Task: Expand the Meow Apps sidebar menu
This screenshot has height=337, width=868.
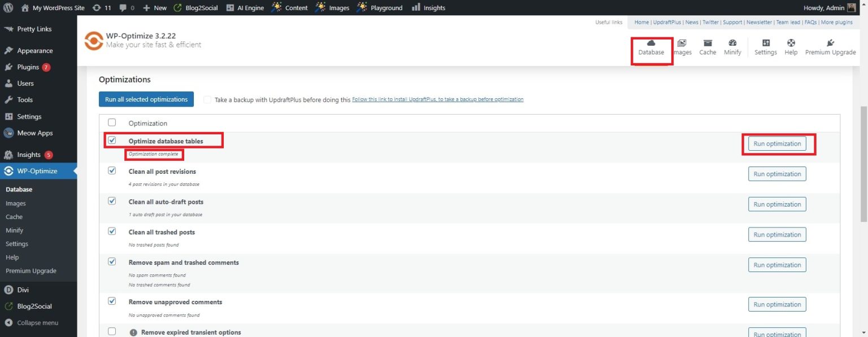Action: tap(34, 133)
